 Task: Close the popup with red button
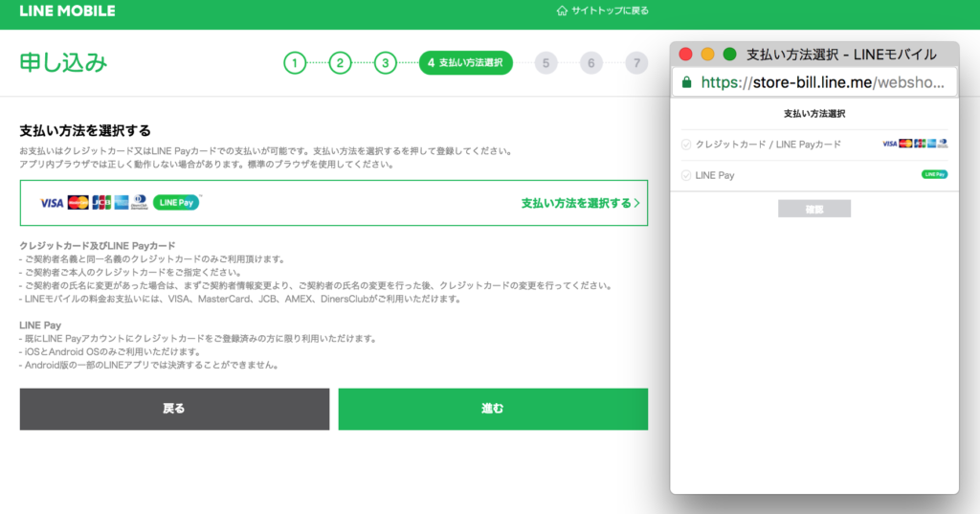pyautogui.click(x=685, y=55)
